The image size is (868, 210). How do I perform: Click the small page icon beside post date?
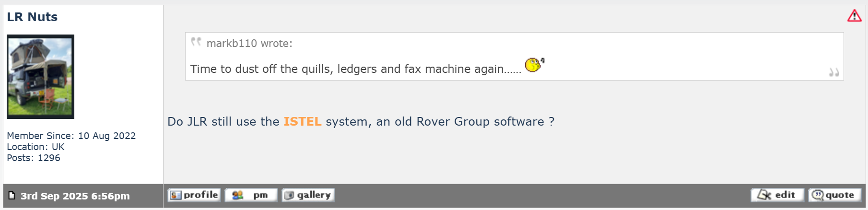[x=12, y=195]
